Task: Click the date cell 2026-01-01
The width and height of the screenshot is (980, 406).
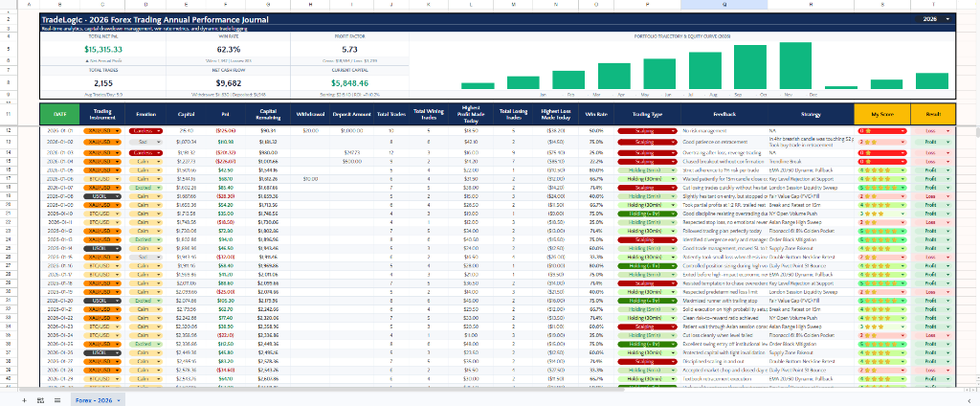Action: coord(60,131)
